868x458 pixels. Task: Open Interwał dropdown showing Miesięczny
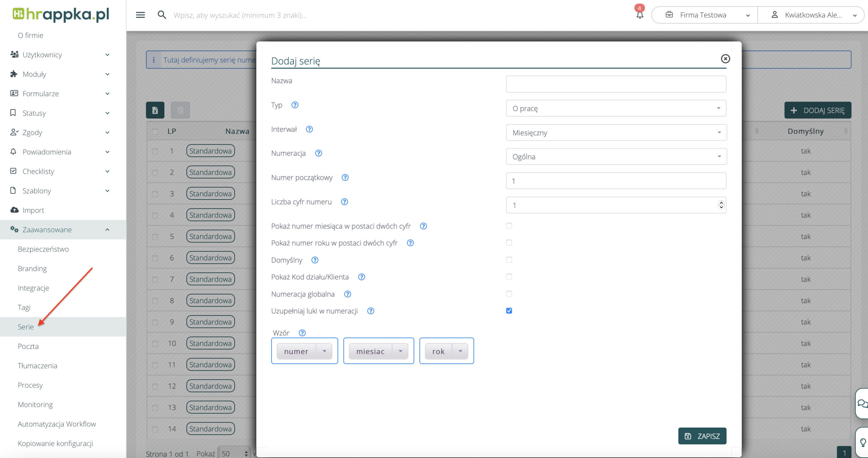(616, 133)
